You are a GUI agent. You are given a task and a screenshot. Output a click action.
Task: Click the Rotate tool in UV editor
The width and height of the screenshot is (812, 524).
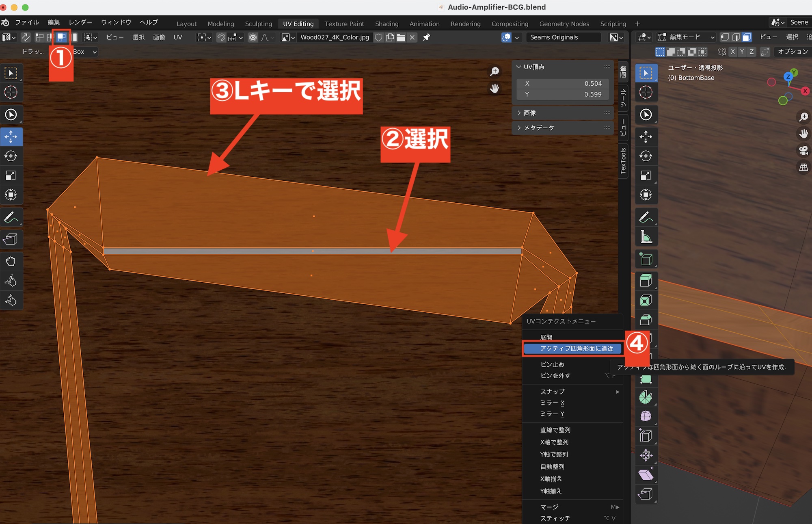[x=11, y=156]
